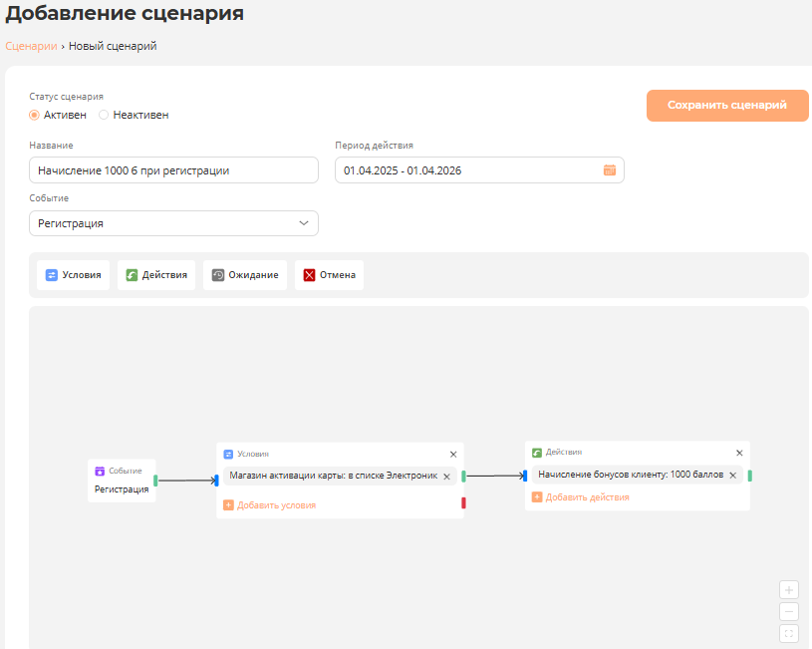
Task: Fit the scenario canvas to view
Action: tap(789, 634)
